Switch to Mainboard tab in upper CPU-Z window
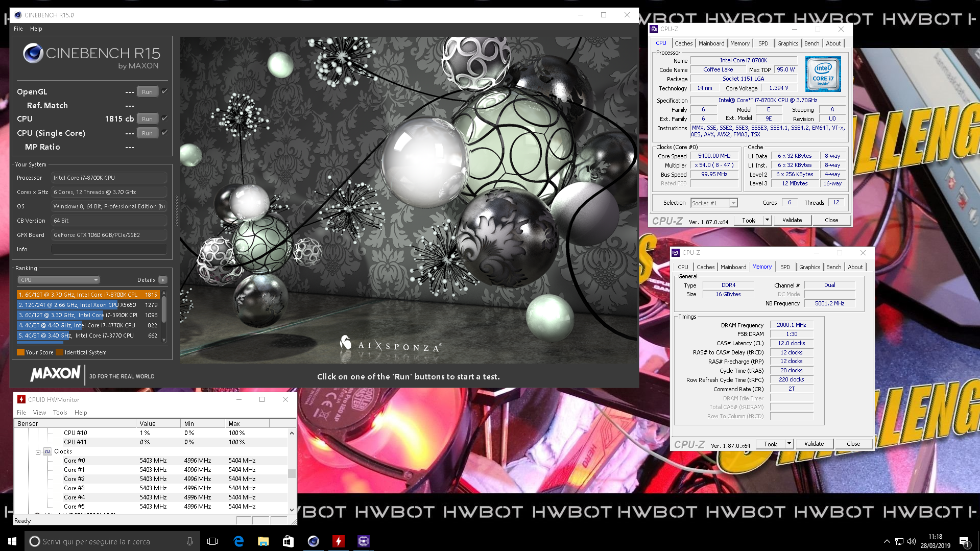This screenshot has height=551, width=980. tap(711, 43)
